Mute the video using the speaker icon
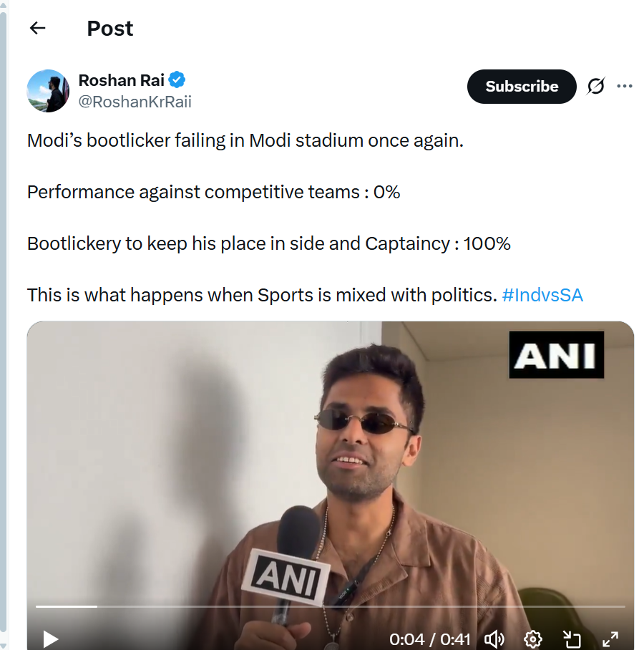The image size is (644, 650). click(494, 639)
